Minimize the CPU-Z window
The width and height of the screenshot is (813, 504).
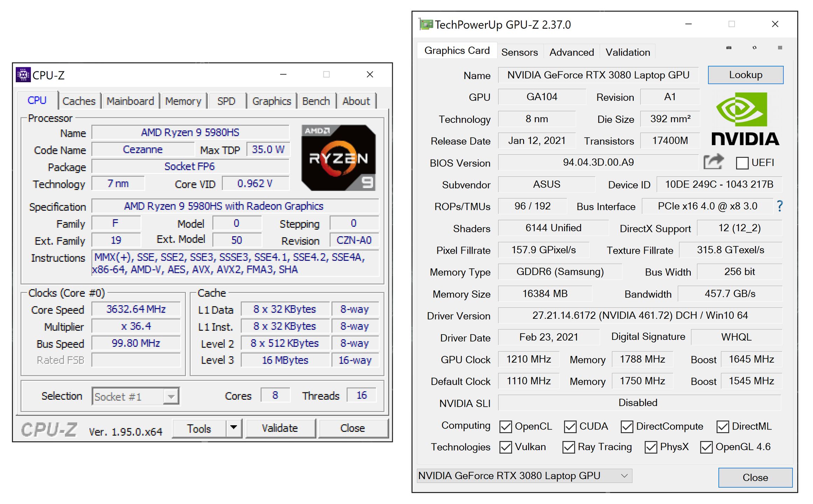283,75
